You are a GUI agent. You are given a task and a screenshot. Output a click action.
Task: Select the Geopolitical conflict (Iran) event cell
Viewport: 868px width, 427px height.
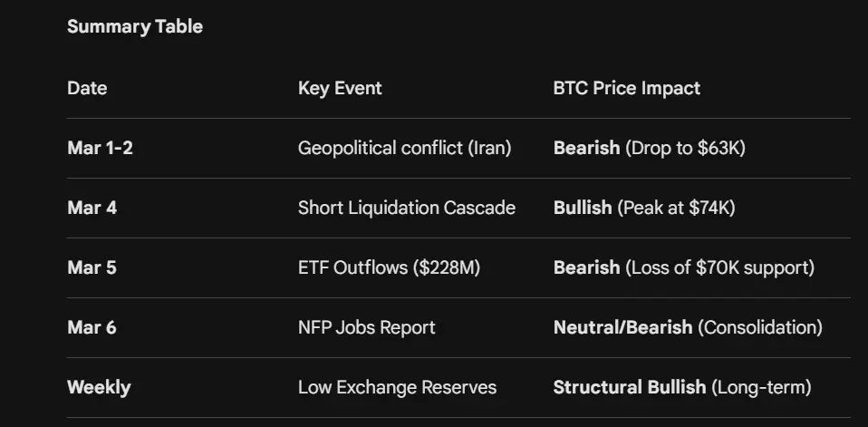pos(404,148)
